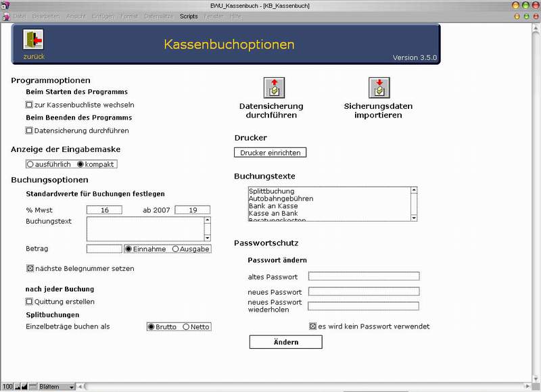This screenshot has width=541, height=392.
Task: Click the 'altes Passwort' input field
Action: point(364,276)
